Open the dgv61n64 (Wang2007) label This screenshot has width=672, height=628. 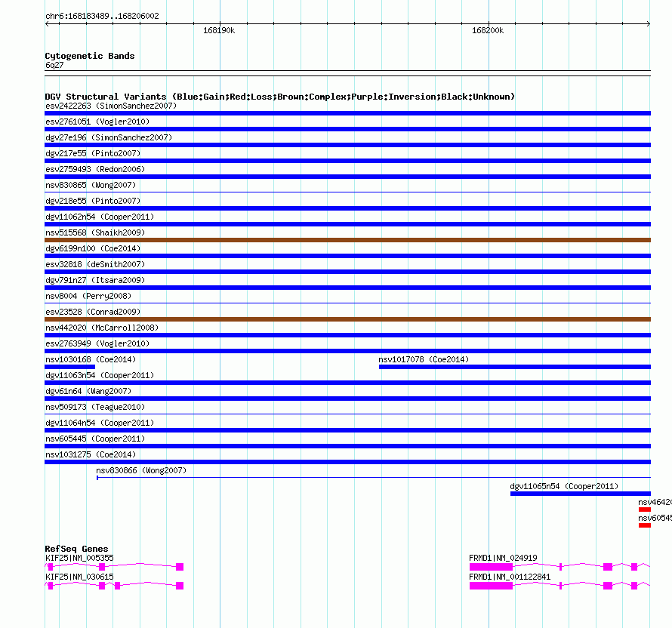point(88,391)
